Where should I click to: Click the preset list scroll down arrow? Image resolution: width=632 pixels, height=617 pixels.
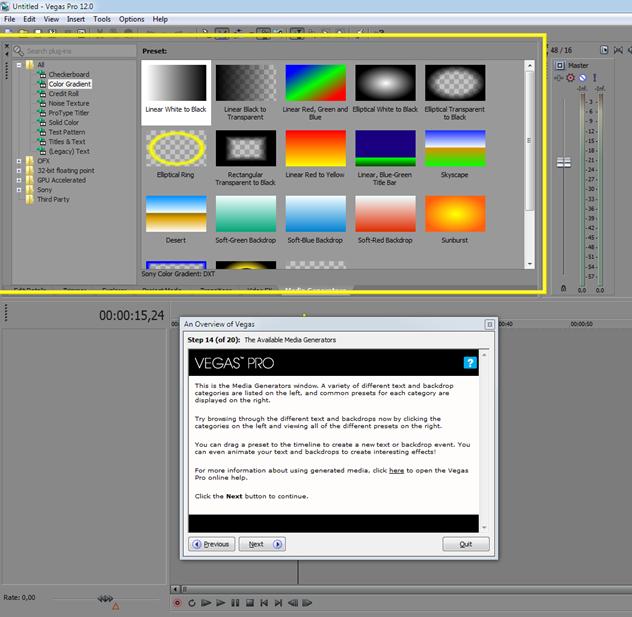point(530,264)
